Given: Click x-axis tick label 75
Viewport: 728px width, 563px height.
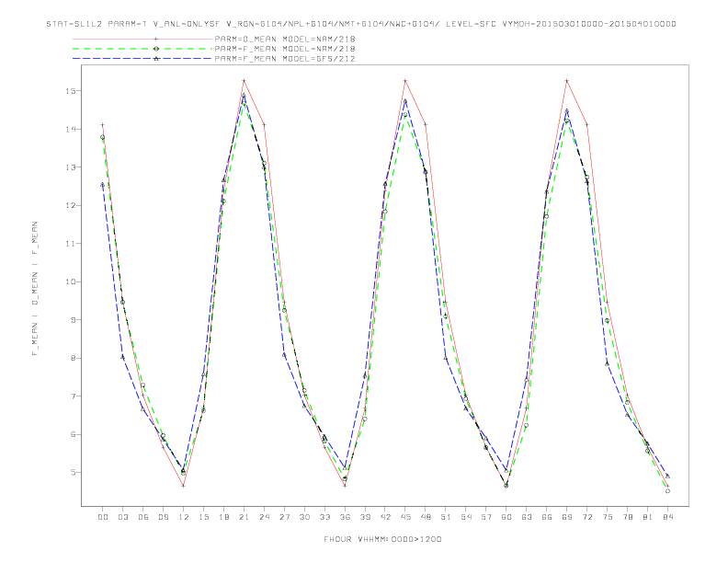Looking at the screenshot, I should pos(608,517).
